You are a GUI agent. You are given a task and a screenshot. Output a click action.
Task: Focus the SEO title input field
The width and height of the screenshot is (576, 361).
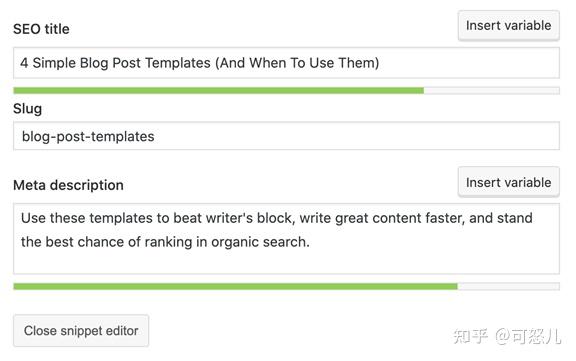click(x=286, y=63)
